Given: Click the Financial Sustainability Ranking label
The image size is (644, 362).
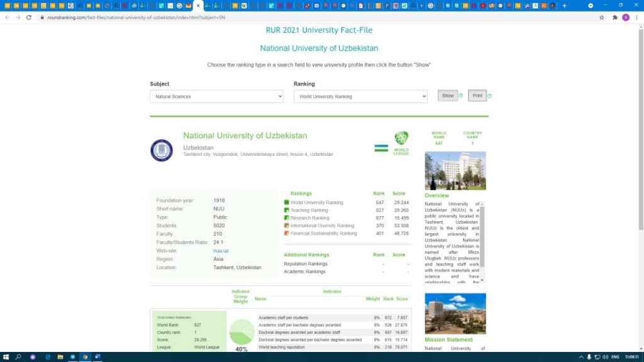Looking at the screenshot, I should pyautogui.click(x=324, y=233).
